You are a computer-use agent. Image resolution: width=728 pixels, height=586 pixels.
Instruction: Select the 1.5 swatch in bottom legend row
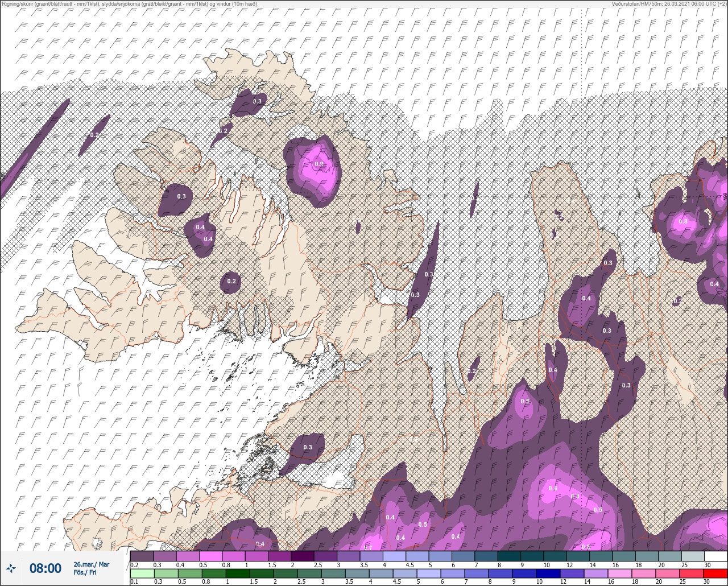click(x=262, y=573)
